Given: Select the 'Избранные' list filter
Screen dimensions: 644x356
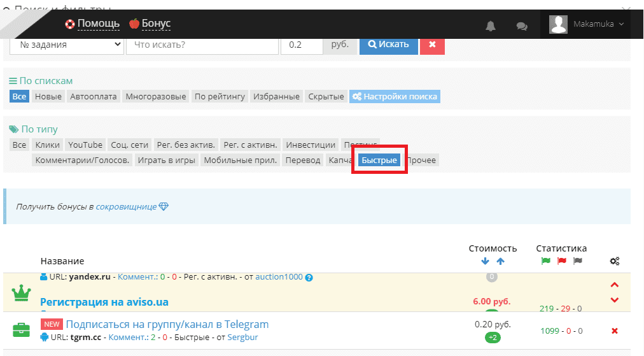Looking at the screenshot, I should [276, 96].
